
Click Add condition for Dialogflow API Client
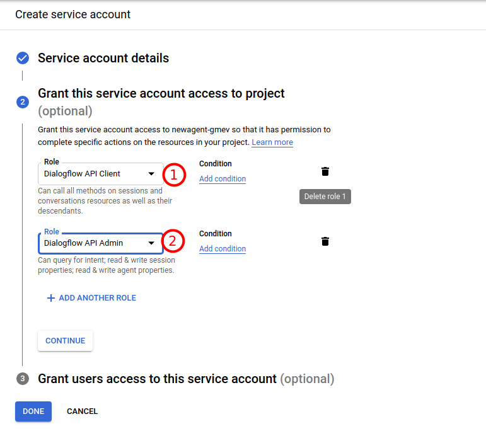[223, 179]
